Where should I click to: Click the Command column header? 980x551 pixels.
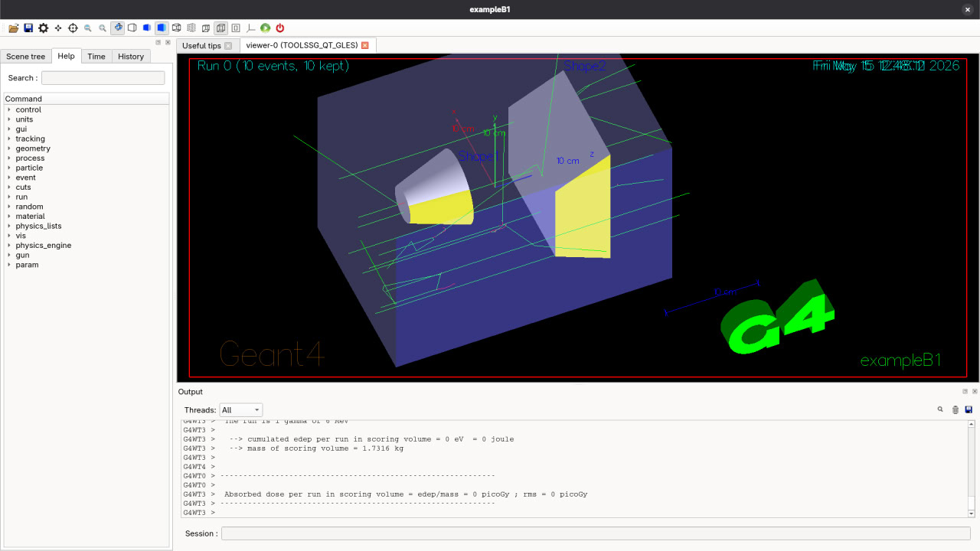(87, 99)
